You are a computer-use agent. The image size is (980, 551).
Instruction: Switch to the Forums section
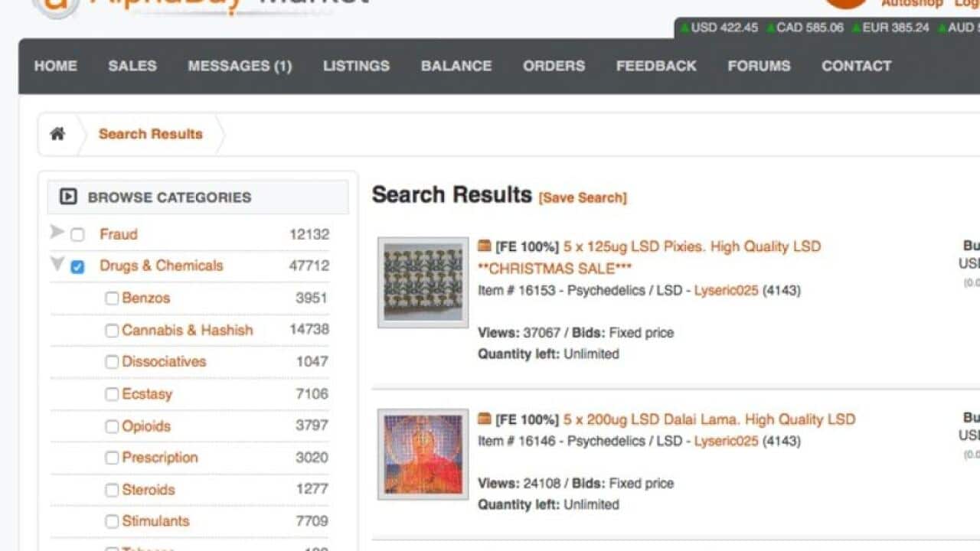[x=758, y=66]
